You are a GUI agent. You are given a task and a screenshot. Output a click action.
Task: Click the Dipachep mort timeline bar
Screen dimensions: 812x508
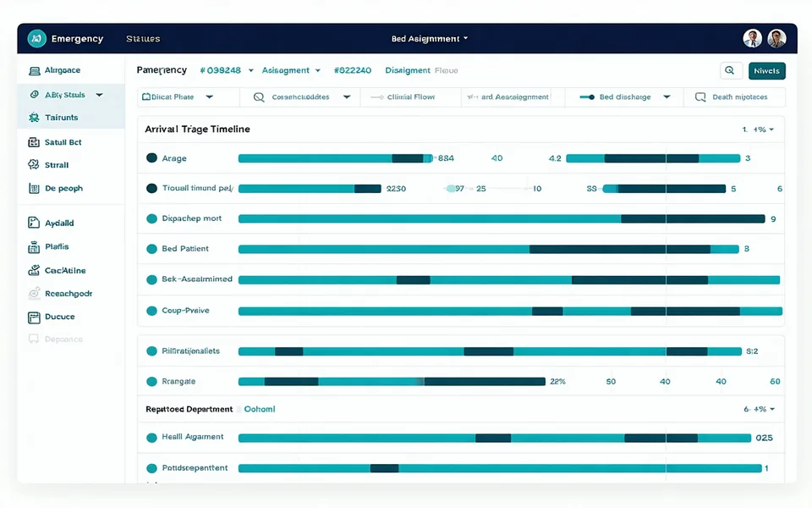tap(502, 218)
